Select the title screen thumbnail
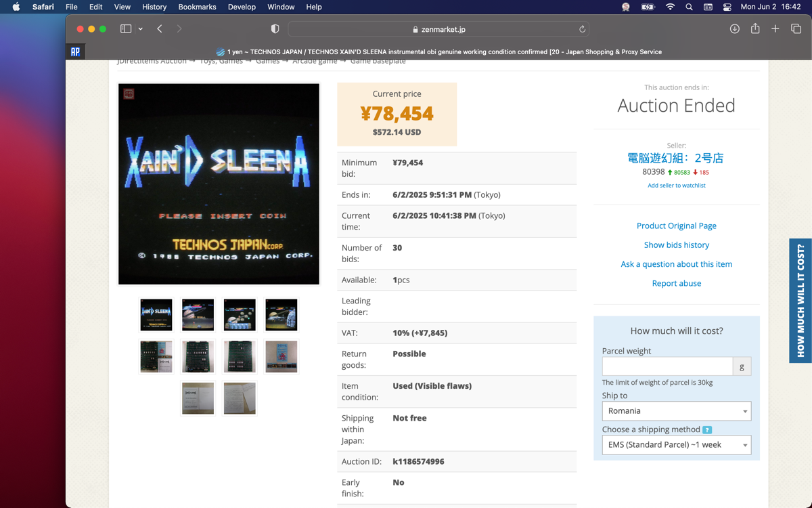812x508 pixels. (156, 315)
